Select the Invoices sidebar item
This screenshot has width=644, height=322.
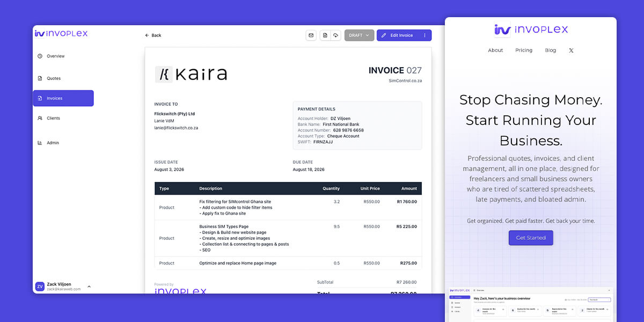(63, 98)
